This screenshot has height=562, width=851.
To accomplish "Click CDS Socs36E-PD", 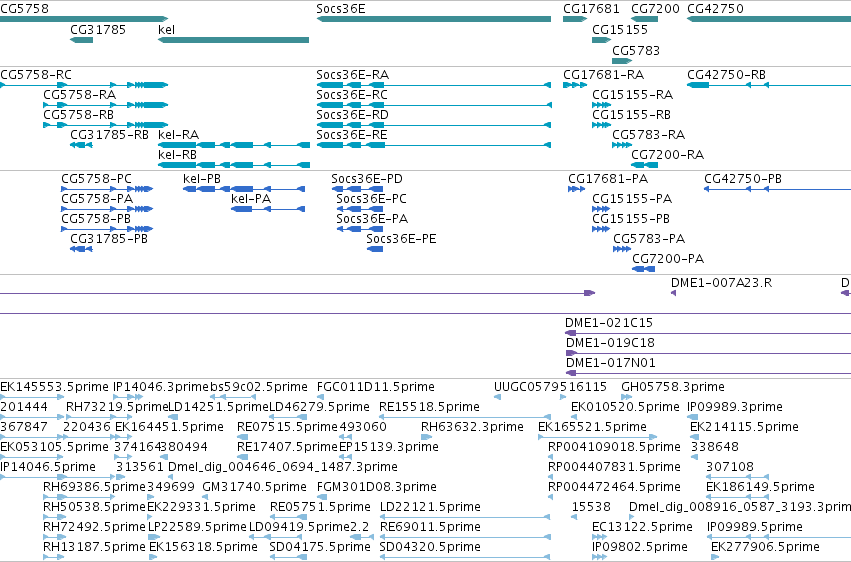I will [357, 189].
